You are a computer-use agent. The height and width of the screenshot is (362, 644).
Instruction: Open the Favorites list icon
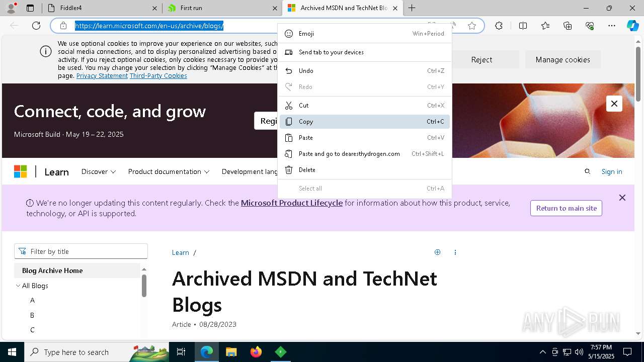click(x=545, y=26)
